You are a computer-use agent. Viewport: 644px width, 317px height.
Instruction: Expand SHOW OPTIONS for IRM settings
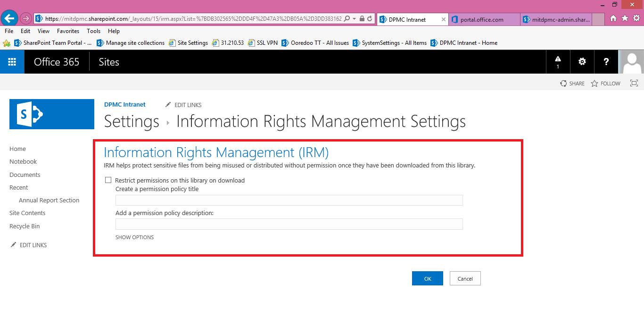pos(134,237)
